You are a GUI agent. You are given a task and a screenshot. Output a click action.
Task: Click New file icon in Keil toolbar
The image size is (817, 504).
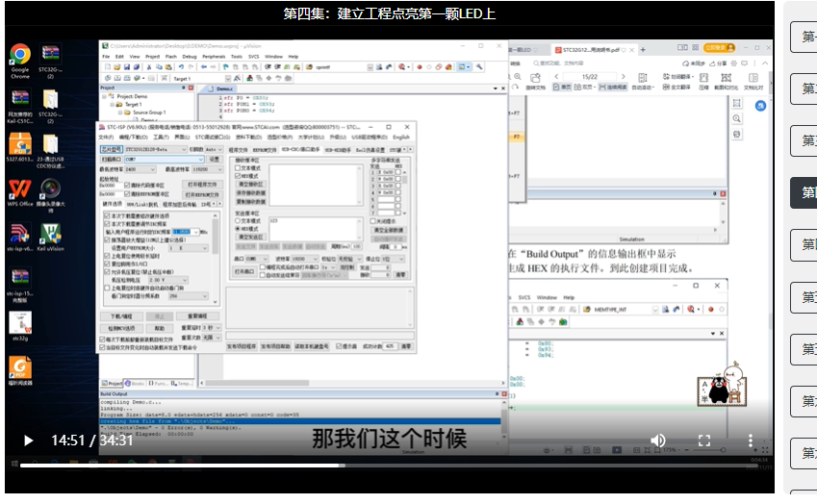click(108, 67)
